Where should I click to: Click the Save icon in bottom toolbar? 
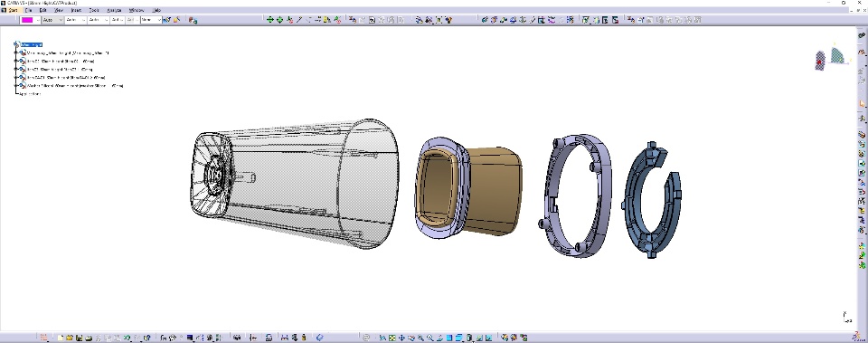click(x=80, y=337)
